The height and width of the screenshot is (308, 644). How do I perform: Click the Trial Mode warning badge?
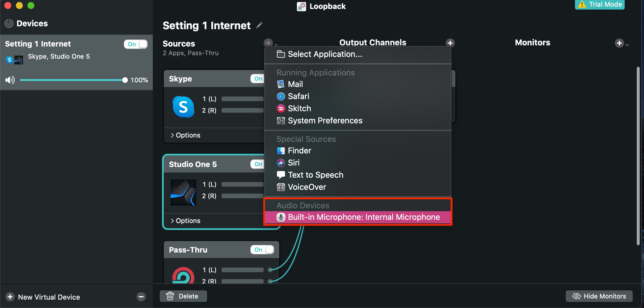[x=600, y=4]
